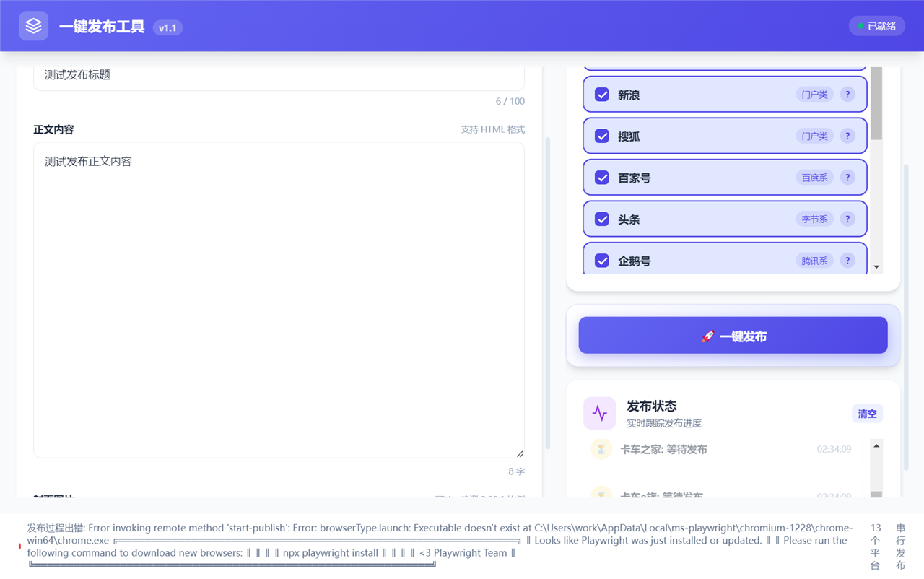This screenshot has width=924, height=579.
Task: Click the textarea resize handle corner
Action: 520,453
